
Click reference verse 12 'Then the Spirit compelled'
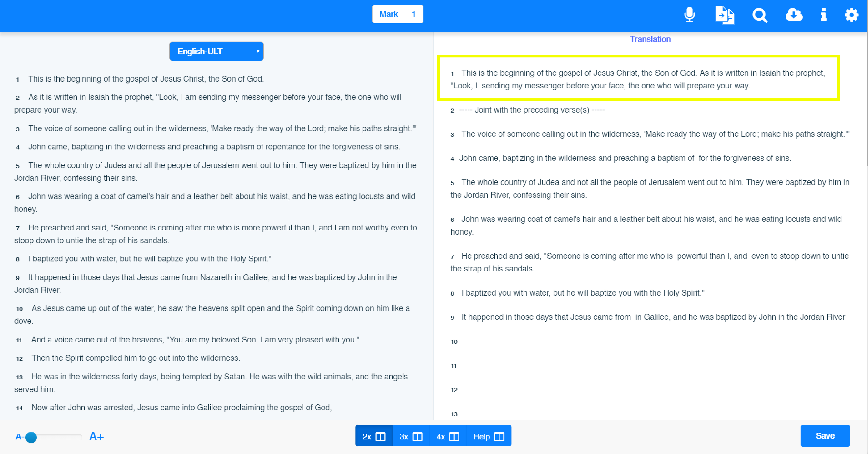tap(136, 358)
